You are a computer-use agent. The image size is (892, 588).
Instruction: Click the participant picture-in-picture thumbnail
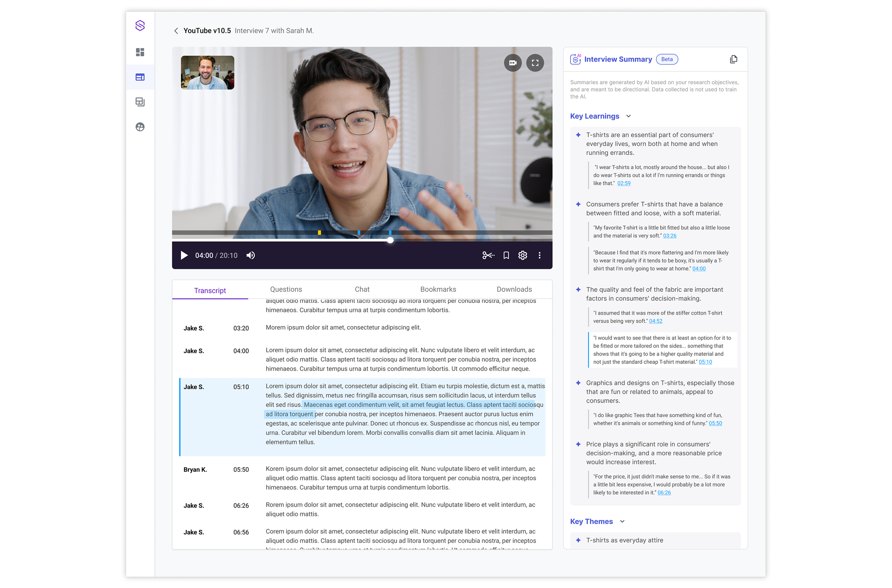(x=207, y=73)
